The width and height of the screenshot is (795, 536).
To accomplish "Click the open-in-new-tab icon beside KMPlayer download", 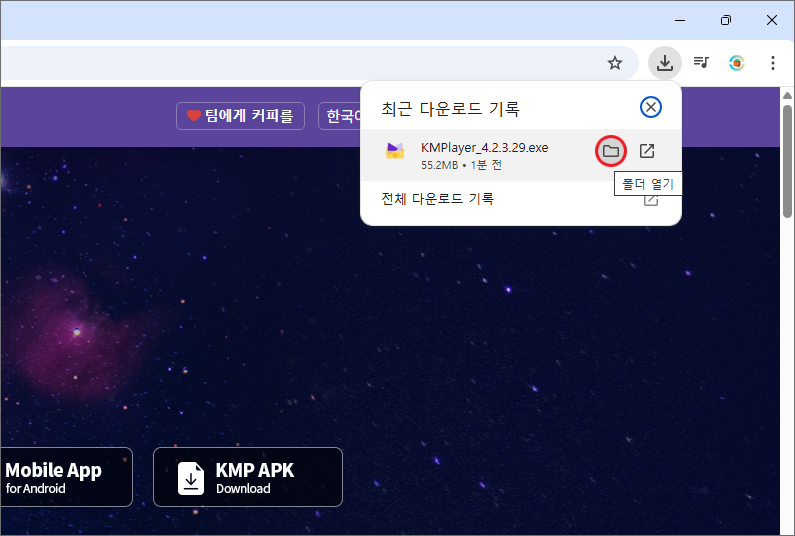I will tap(647, 151).
